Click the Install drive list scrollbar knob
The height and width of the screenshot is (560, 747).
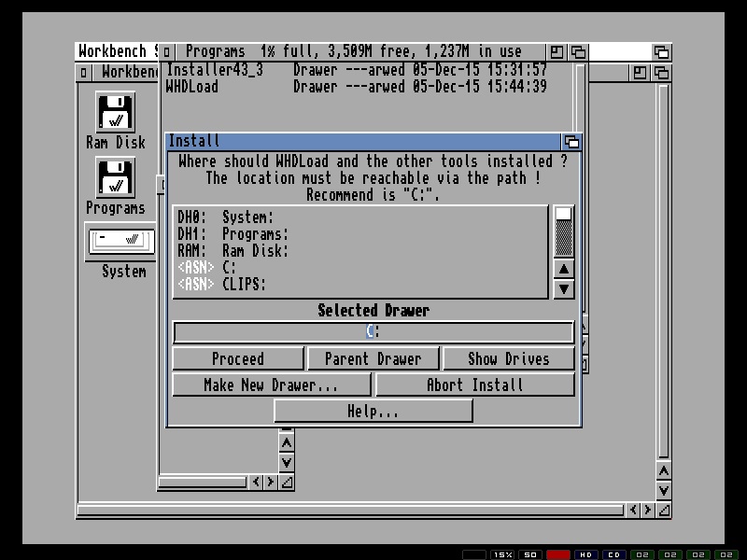coord(564,214)
